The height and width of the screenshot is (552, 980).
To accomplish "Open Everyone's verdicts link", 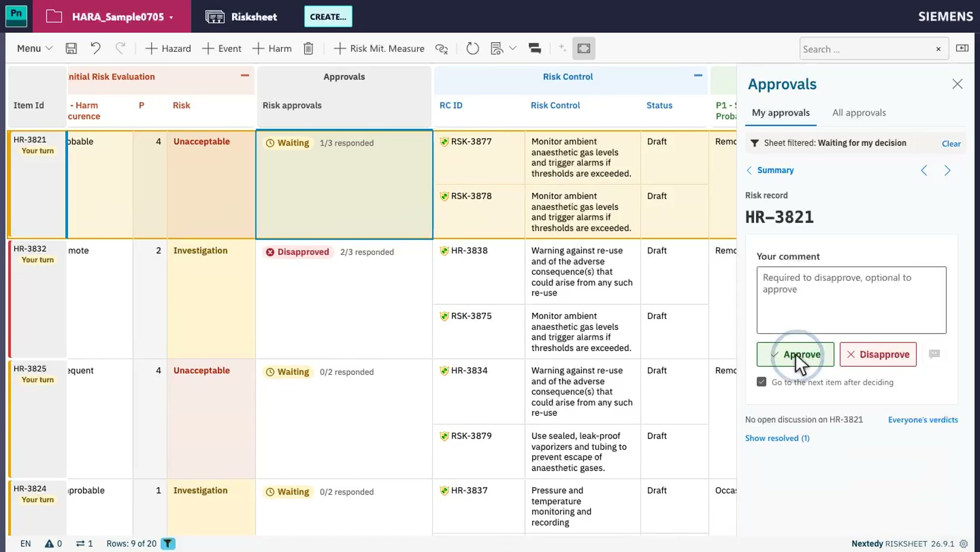I will click(923, 420).
